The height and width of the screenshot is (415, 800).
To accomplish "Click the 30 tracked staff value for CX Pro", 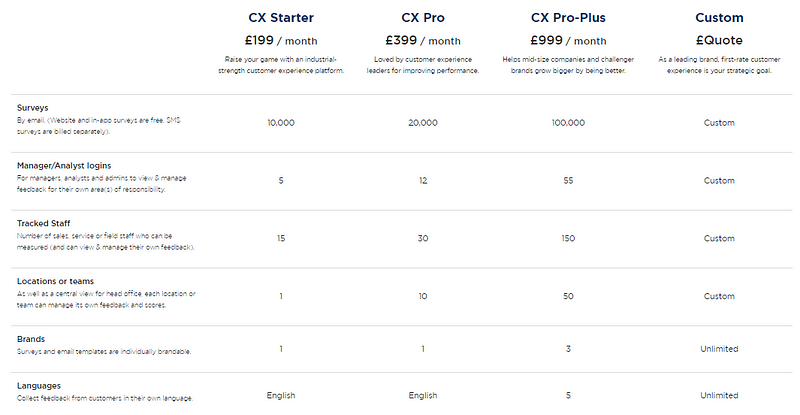I will pos(423,238).
